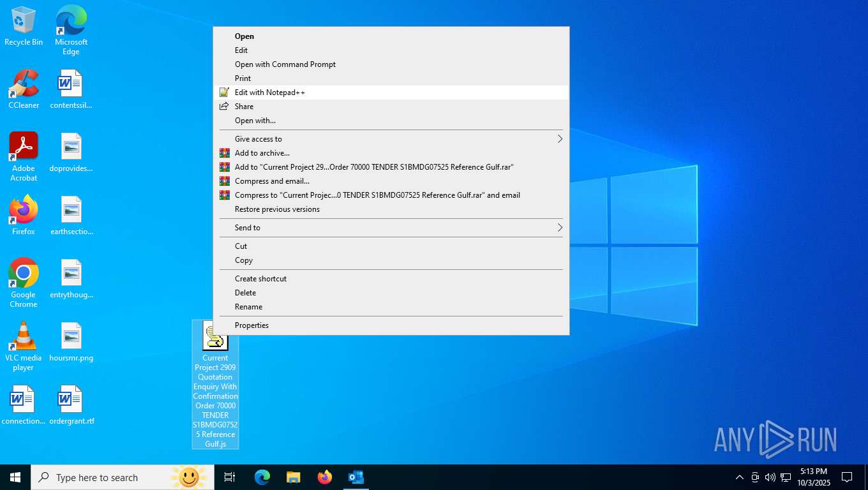The width and height of the screenshot is (868, 490).
Task: Choose Add to "Current Project...Gulf.rar" entry
Action: [391, 167]
